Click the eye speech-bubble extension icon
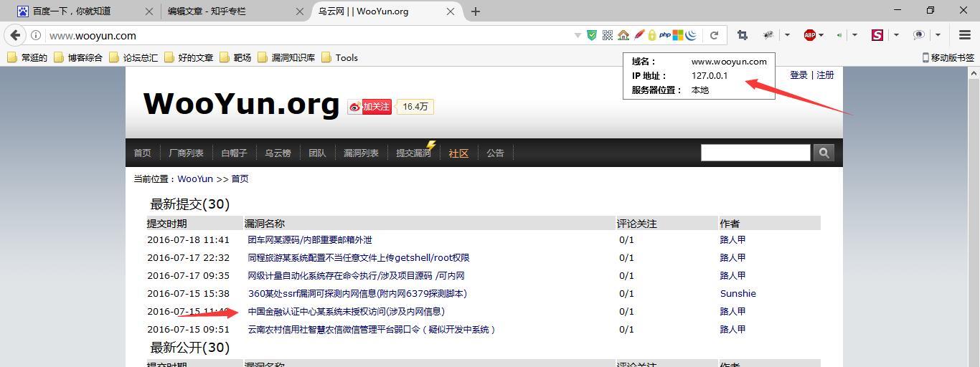Screen dimensions: 980x367 click(x=918, y=34)
